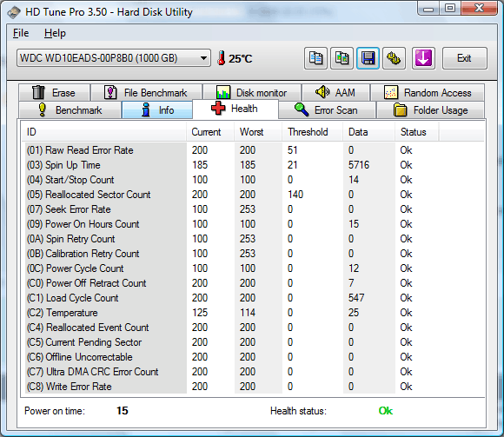
Task: Select the Raw Read Error Rate row
Action: 253,150
